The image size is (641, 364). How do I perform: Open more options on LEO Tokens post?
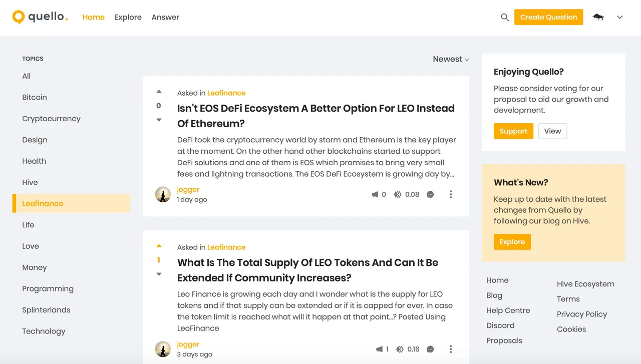pyautogui.click(x=451, y=349)
